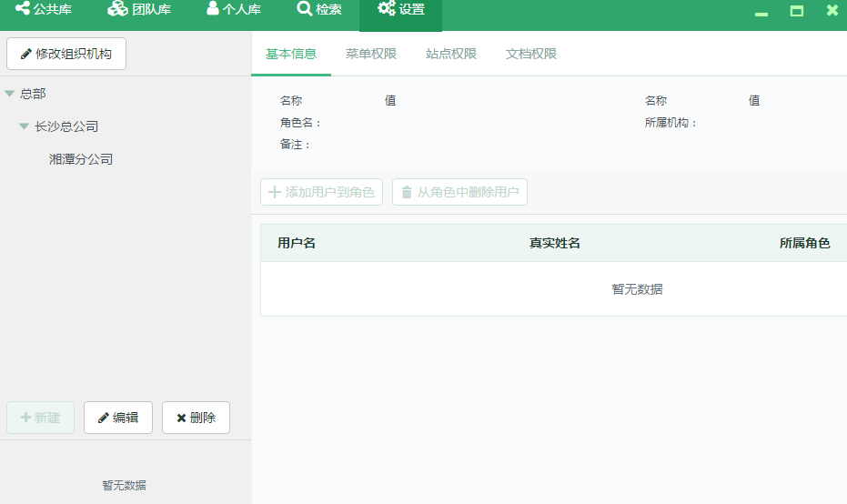The image size is (847, 504).
Task: Click the 检索 magnifier icon
Action: (304, 10)
